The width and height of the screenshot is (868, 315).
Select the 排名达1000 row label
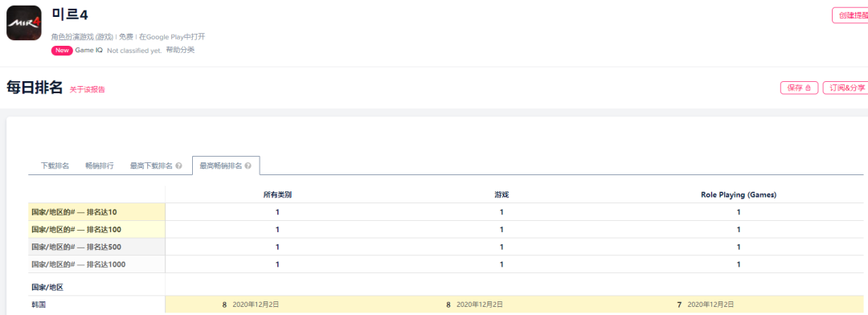(x=96, y=264)
